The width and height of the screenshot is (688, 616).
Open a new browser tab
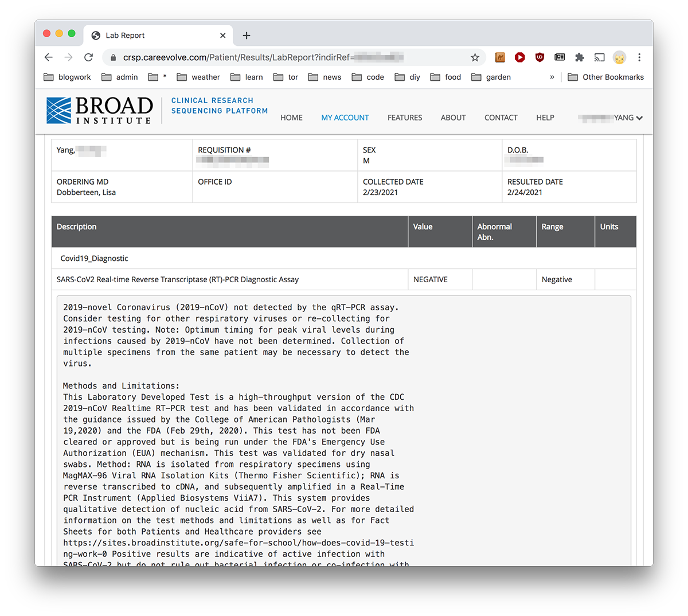point(247,36)
